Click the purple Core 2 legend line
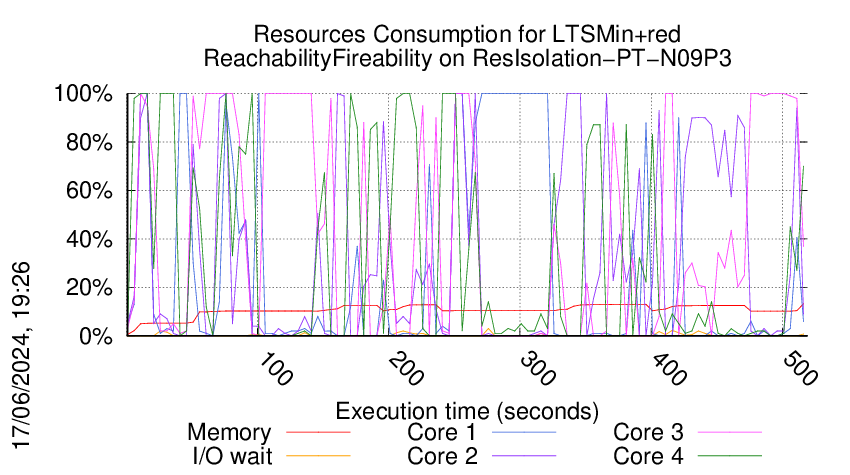Viewport: 850px width, 475px height. (x=524, y=456)
